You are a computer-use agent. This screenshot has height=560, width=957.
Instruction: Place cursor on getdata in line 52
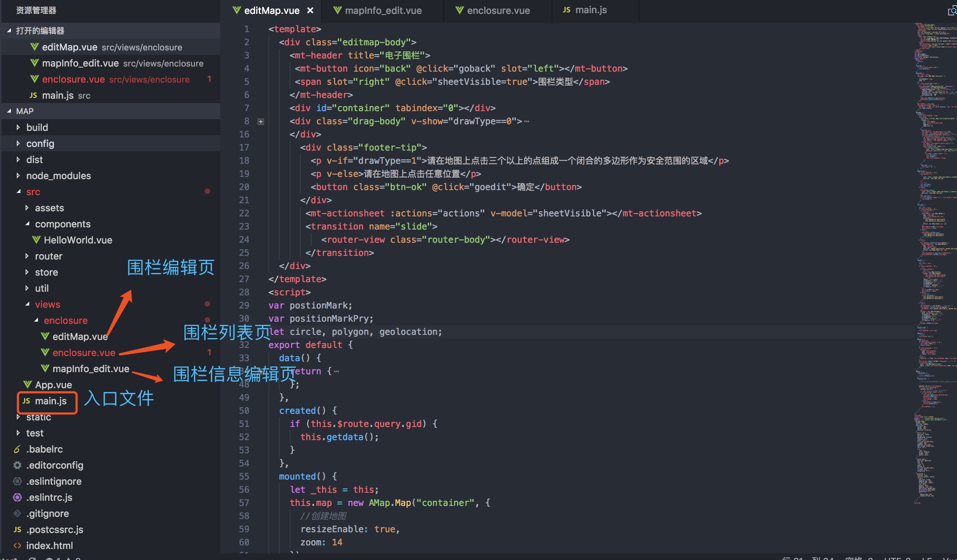[345, 437]
